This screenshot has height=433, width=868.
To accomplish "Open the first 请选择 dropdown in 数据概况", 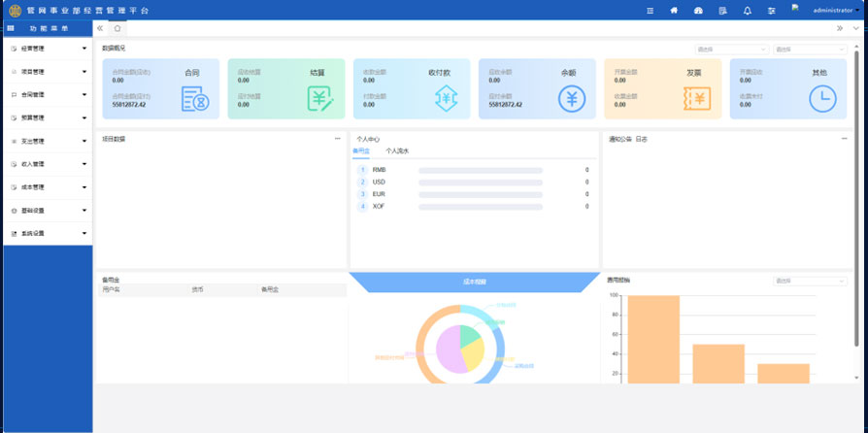I will 731,49.
